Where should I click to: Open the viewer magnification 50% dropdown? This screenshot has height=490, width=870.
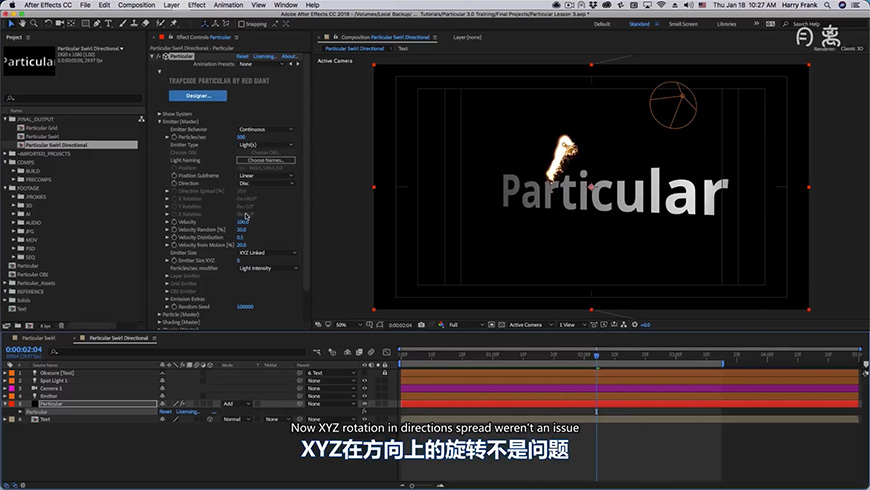tap(348, 325)
